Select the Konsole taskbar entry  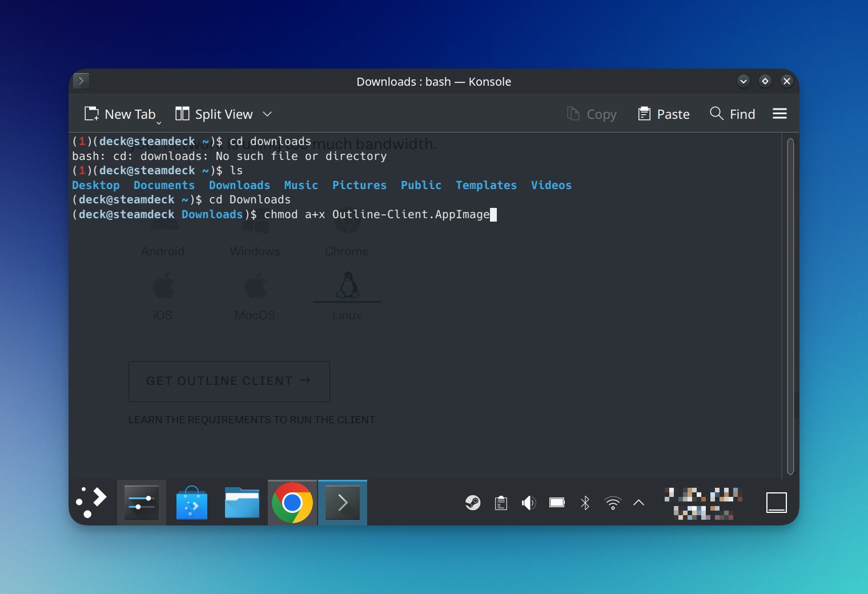[x=343, y=503]
